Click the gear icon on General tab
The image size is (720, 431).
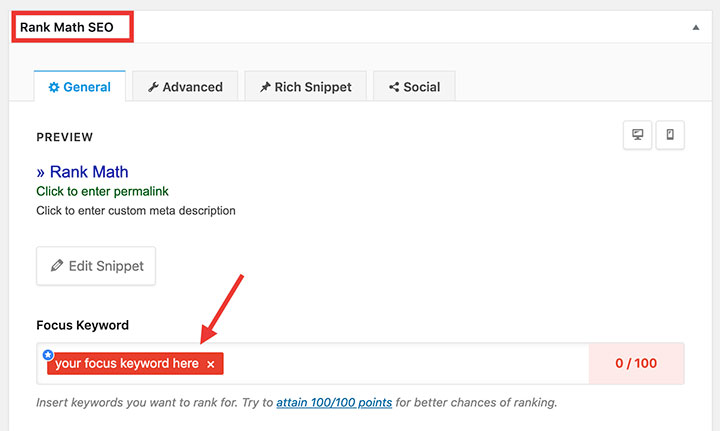click(x=54, y=87)
